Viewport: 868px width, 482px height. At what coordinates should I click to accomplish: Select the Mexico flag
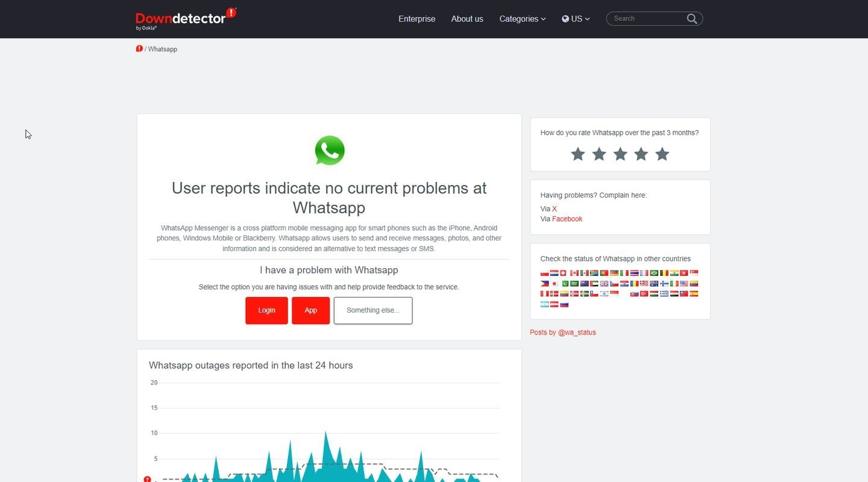coord(585,273)
